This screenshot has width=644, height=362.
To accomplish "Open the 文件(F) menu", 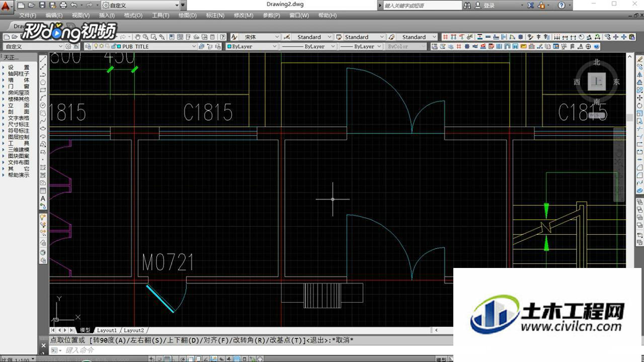I will (28, 16).
